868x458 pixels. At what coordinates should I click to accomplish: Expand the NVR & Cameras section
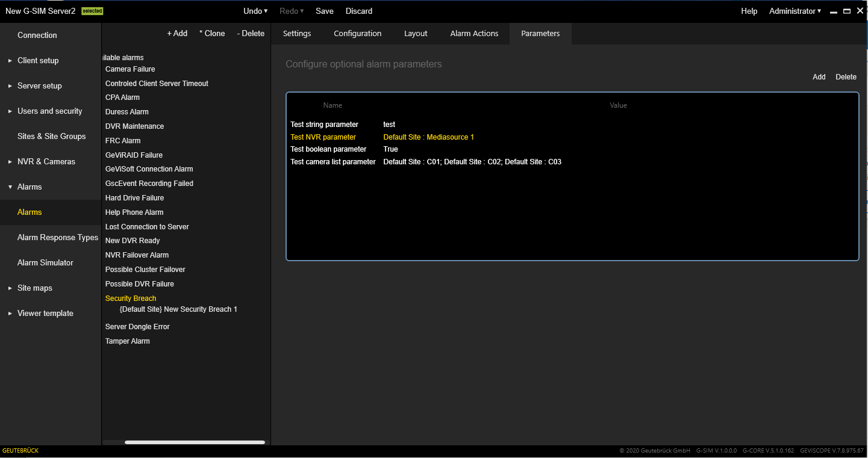tap(46, 161)
